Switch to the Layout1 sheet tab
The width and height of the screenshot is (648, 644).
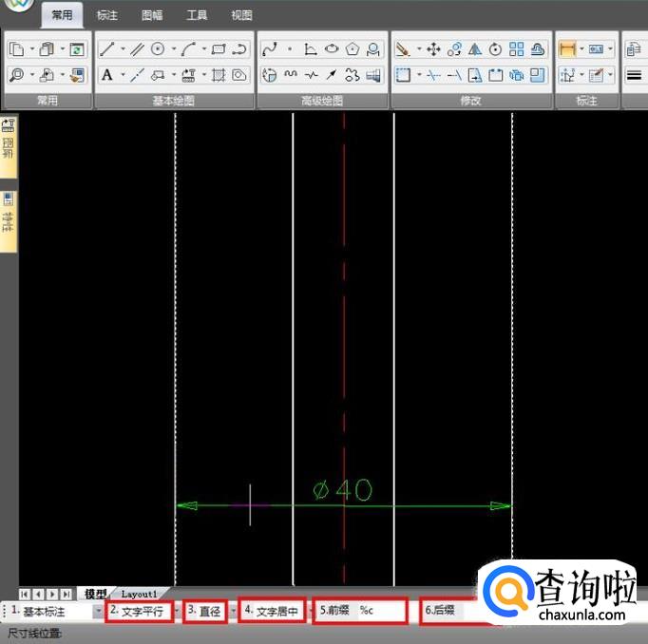(140, 594)
